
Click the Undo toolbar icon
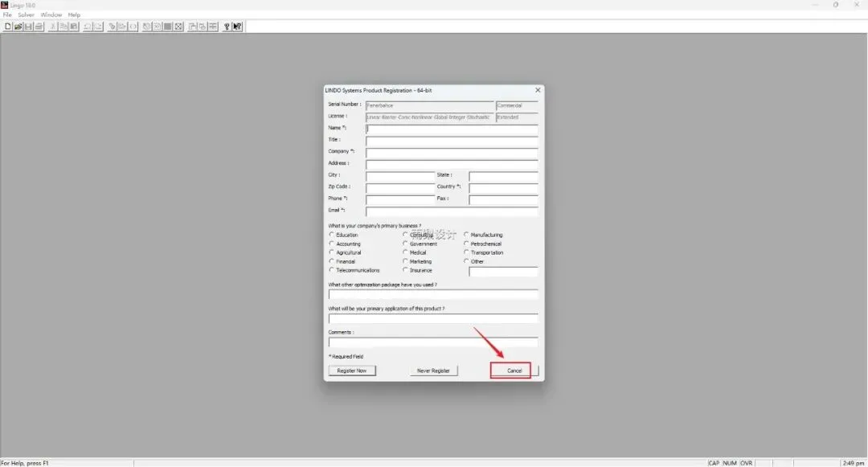pos(87,27)
